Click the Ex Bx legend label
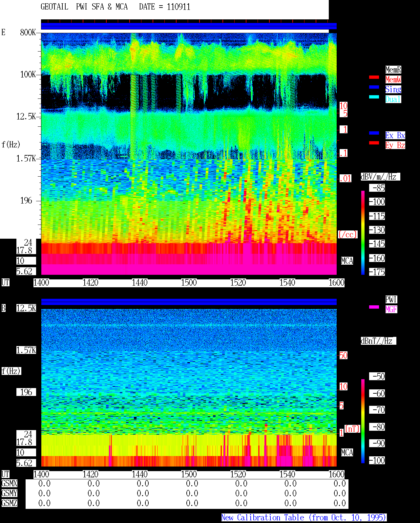The width and height of the screenshot is (420, 523). coord(395,135)
